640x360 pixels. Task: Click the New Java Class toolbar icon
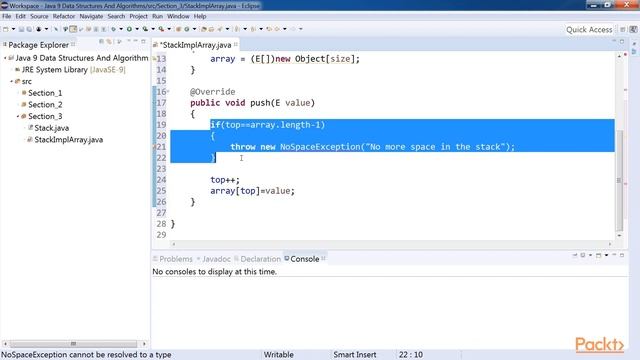pyautogui.click(x=187, y=29)
